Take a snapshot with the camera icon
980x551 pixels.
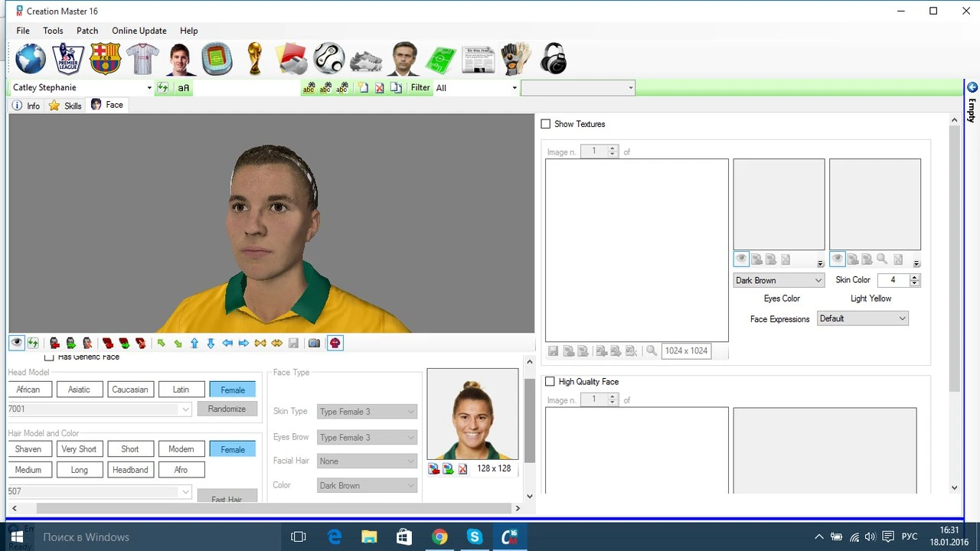(314, 342)
